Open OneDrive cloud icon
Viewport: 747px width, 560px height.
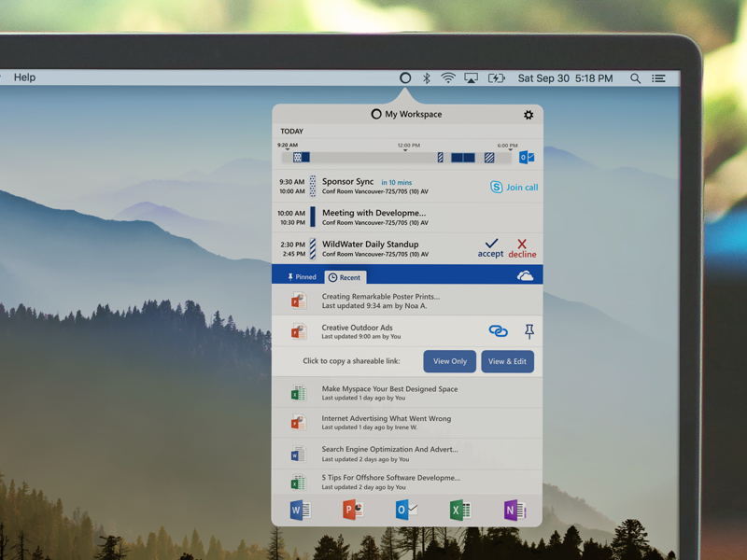pos(525,275)
